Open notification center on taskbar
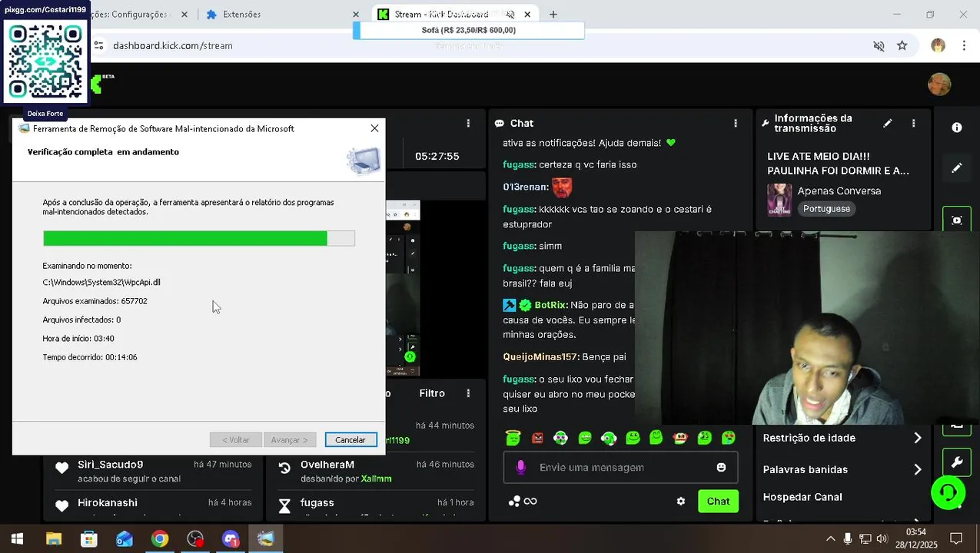The height and width of the screenshot is (553, 980). pyautogui.click(x=956, y=538)
